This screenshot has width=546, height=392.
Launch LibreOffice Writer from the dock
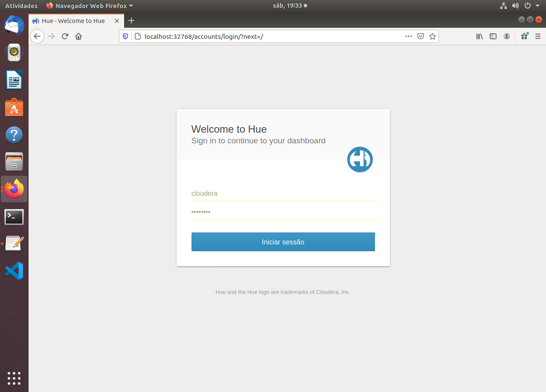click(x=14, y=80)
